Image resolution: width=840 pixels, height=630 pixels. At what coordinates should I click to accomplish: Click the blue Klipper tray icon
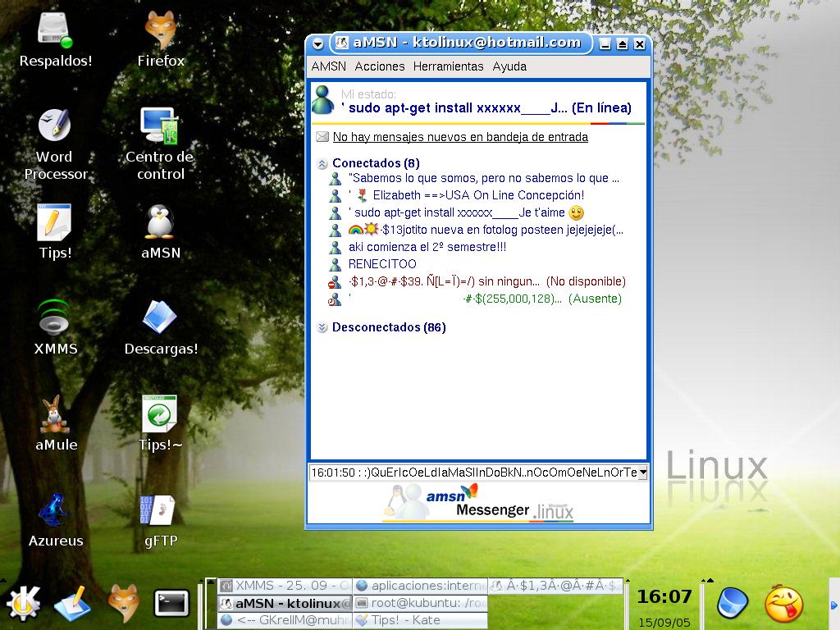point(733,603)
